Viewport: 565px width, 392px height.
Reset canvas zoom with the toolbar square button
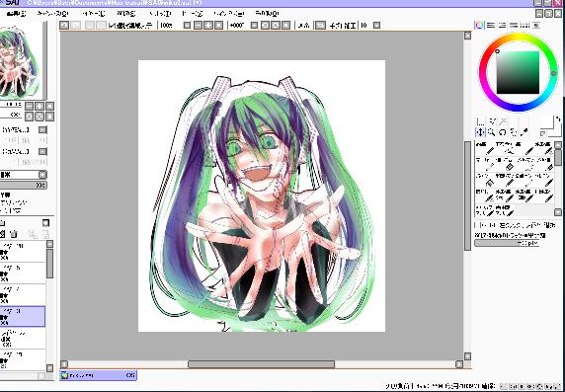tap(218, 26)
